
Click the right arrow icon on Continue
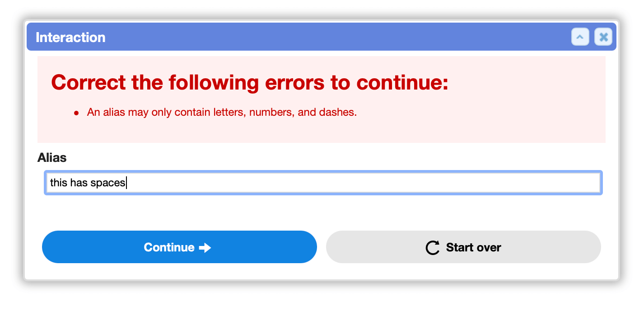pos(205,248)
